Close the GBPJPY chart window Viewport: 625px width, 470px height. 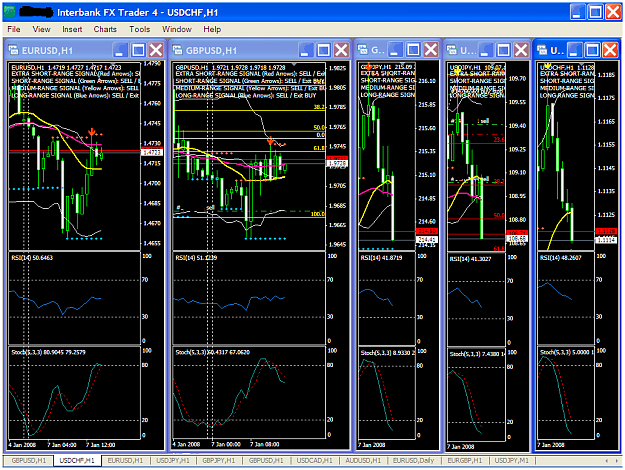[431, 49]
